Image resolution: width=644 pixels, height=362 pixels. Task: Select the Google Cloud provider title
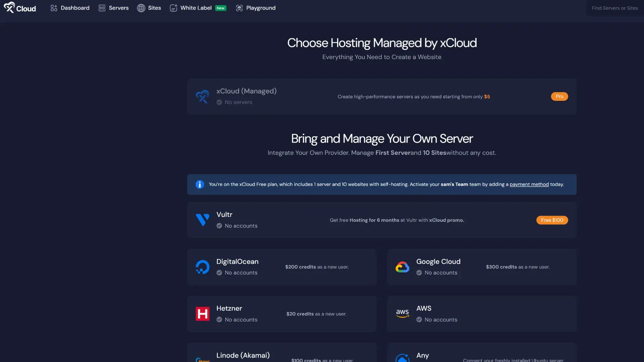438,261
